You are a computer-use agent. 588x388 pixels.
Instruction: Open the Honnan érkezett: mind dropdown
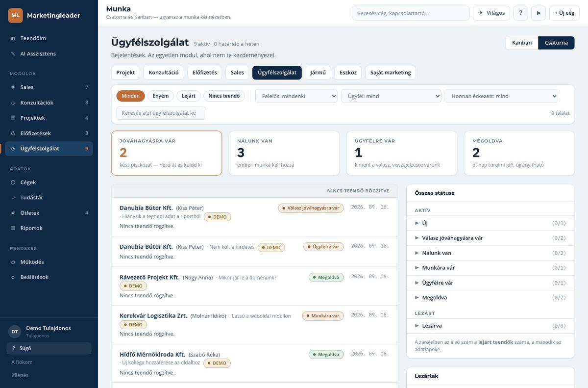pyautogui.click(x=501, y=96)
